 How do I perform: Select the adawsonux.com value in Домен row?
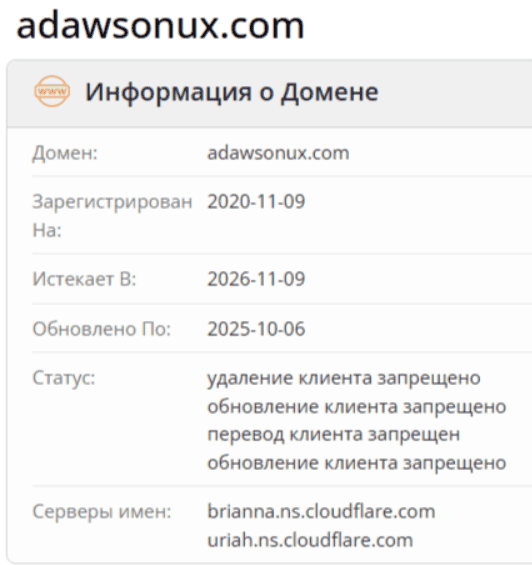(x=278, y=153)
